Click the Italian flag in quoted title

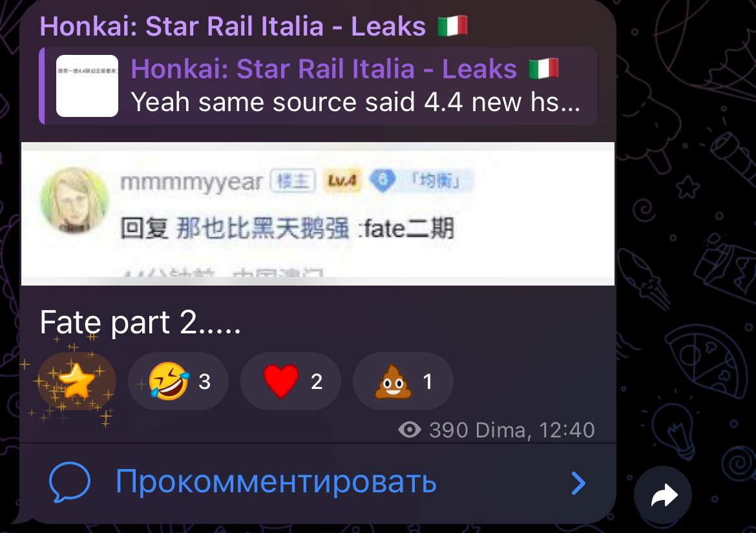[x=544, y=68]
